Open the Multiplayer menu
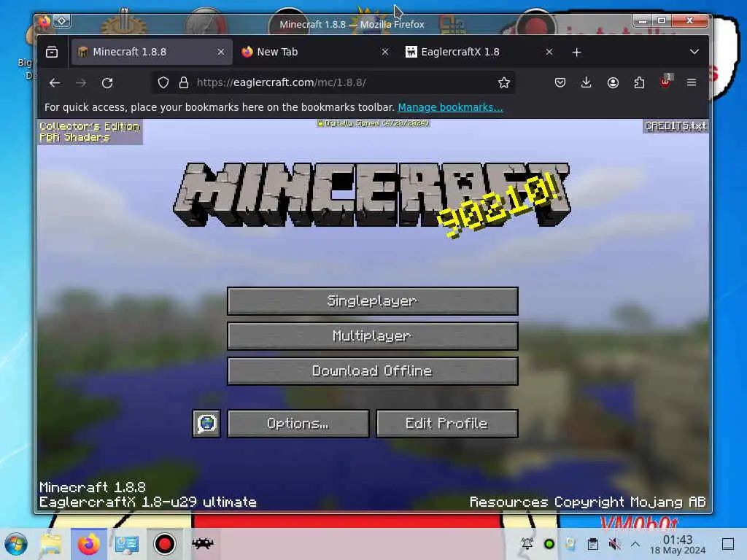 coord(373,336)
